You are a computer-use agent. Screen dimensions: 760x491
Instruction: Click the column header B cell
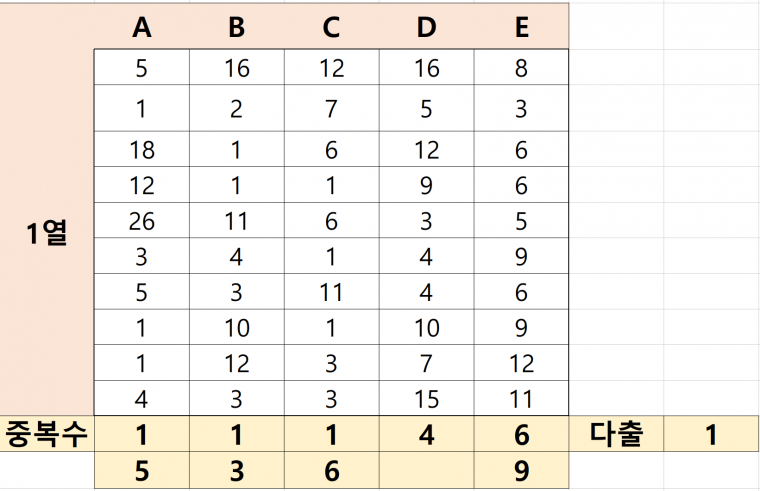[x=237, y=30]
